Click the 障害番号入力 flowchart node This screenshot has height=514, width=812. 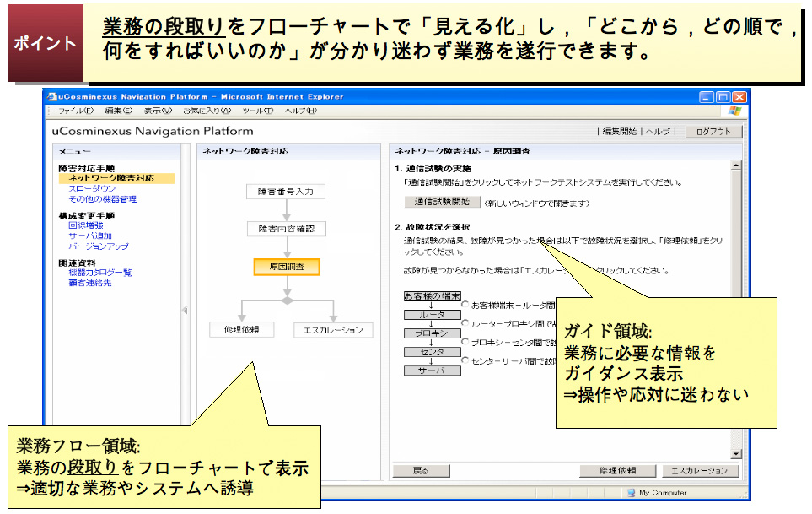pos(286,192)
